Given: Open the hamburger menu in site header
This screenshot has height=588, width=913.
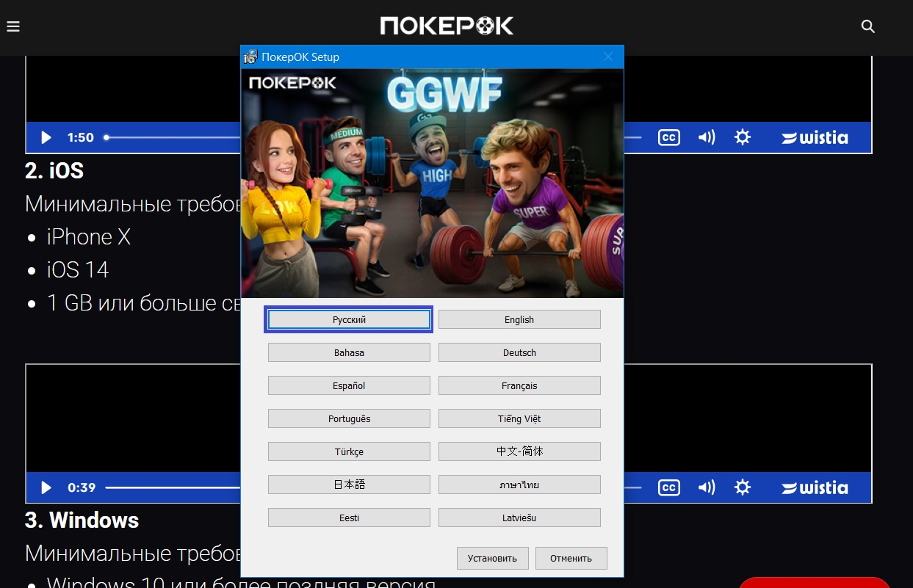Looking at the screenshot, I should [x=13, y=27].
